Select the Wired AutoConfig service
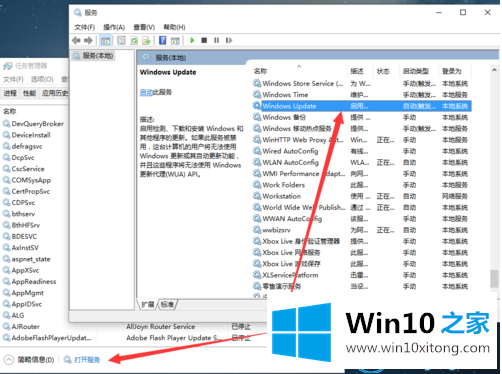502x374 pixels. click(x=362, y=151)
